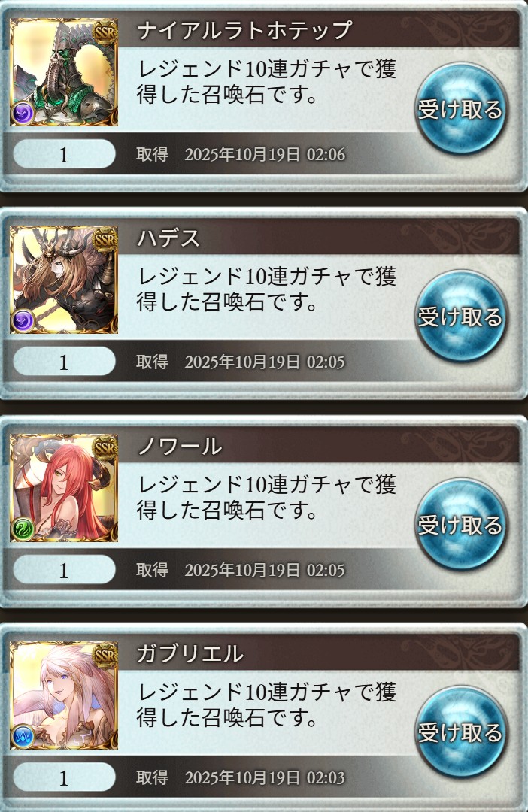Screen dimensions: 528x812
Task: Click the wind element icon on ノワール
Action: [23, 529]
